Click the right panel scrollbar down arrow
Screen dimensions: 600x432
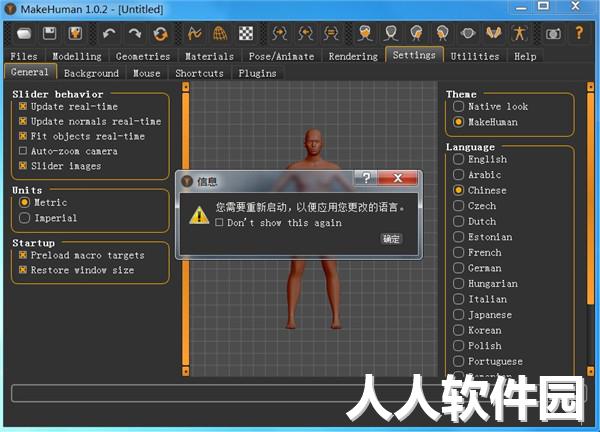pos(590,371)
